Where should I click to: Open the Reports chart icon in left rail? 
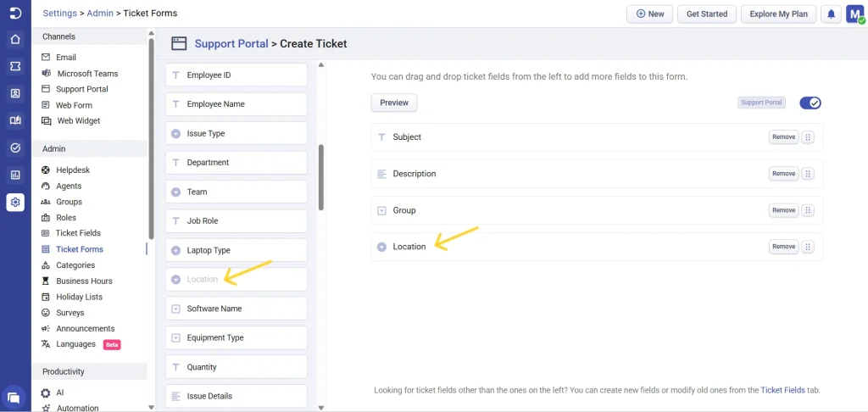(x=15, y=175)
